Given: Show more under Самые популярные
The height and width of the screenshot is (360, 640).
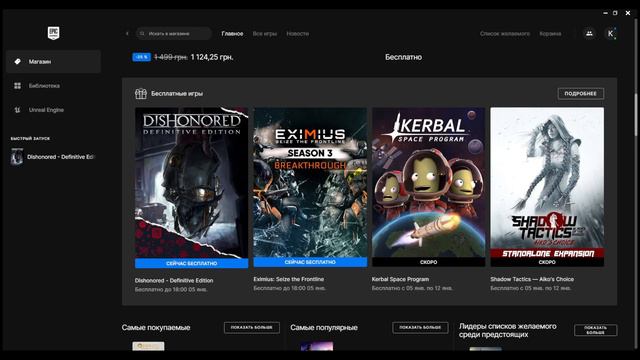Looking at the screenshot, I should 420,327.
